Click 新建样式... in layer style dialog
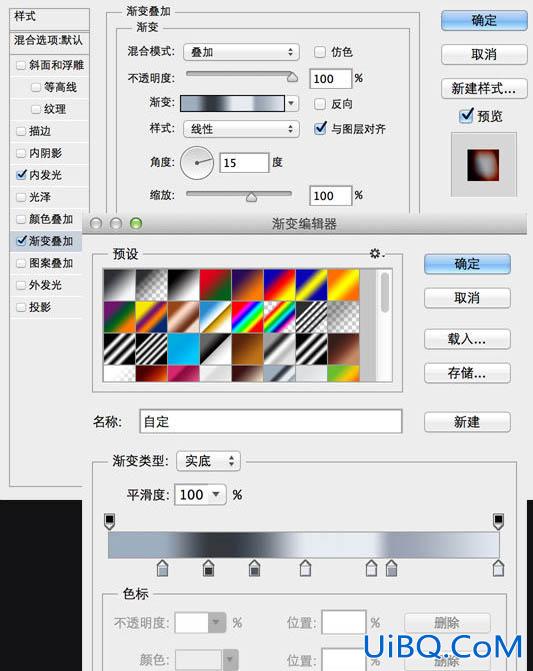533x671 pixels. coord(484,89)
